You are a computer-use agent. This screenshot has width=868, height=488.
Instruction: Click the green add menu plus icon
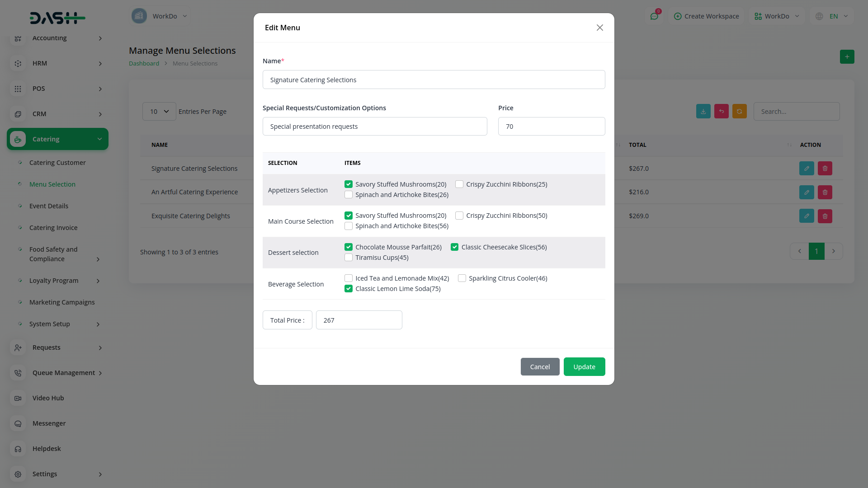[847, 57]
